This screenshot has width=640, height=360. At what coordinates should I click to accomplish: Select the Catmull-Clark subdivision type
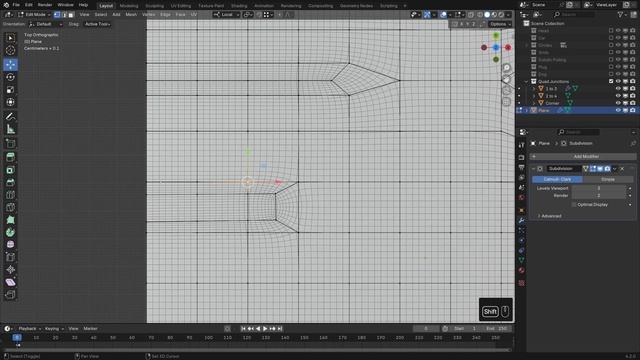557,179
